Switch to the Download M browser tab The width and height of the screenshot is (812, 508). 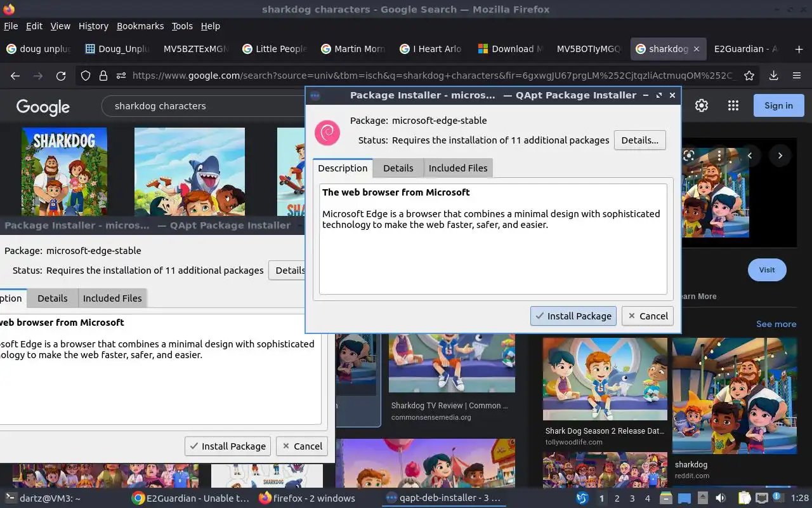pyautogui.click(x=511, y=49)
